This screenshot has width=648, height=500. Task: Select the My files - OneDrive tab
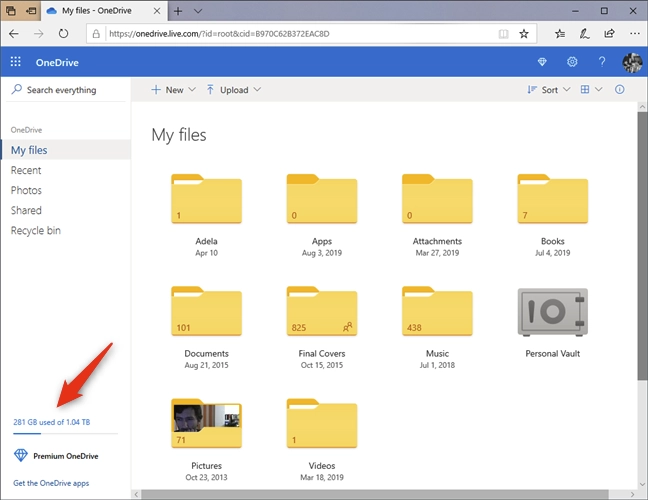point(104,11)
